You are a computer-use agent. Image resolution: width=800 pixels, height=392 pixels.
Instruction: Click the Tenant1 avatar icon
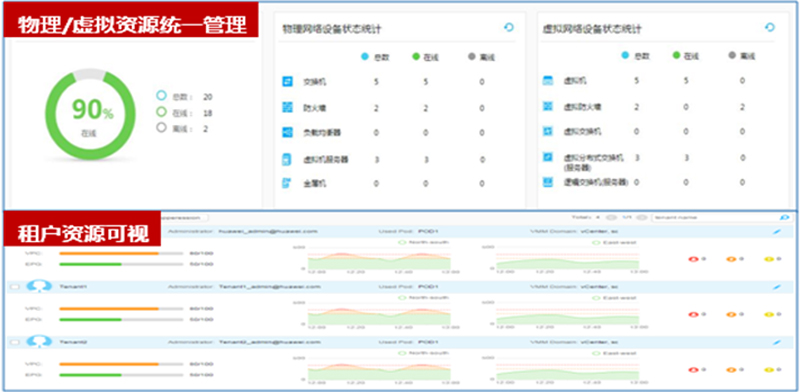click(39, 286)
